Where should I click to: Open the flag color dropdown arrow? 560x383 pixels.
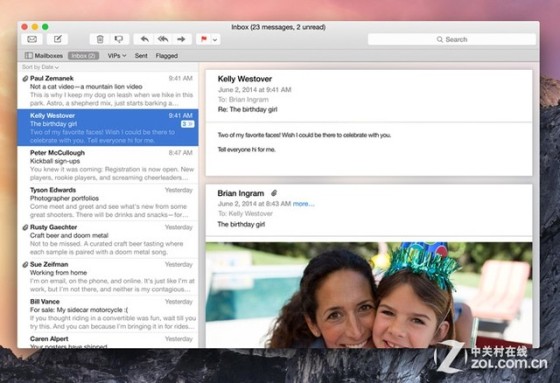coord(215,39)
